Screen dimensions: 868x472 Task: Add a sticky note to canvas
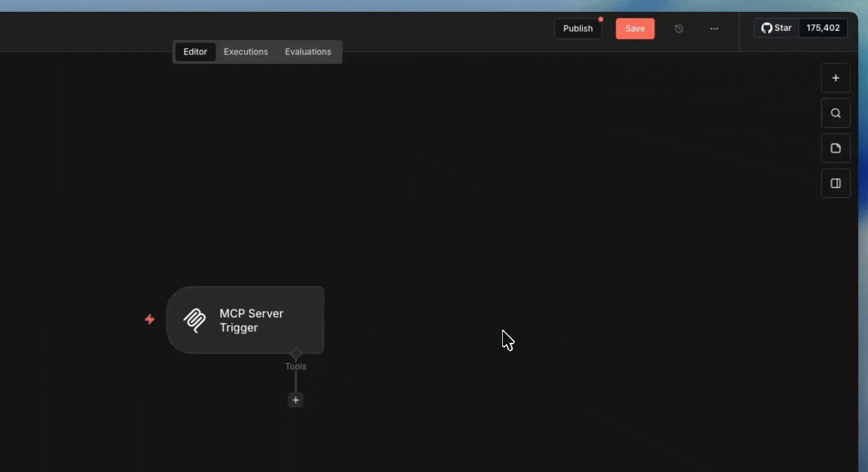(x=835, y=148)
